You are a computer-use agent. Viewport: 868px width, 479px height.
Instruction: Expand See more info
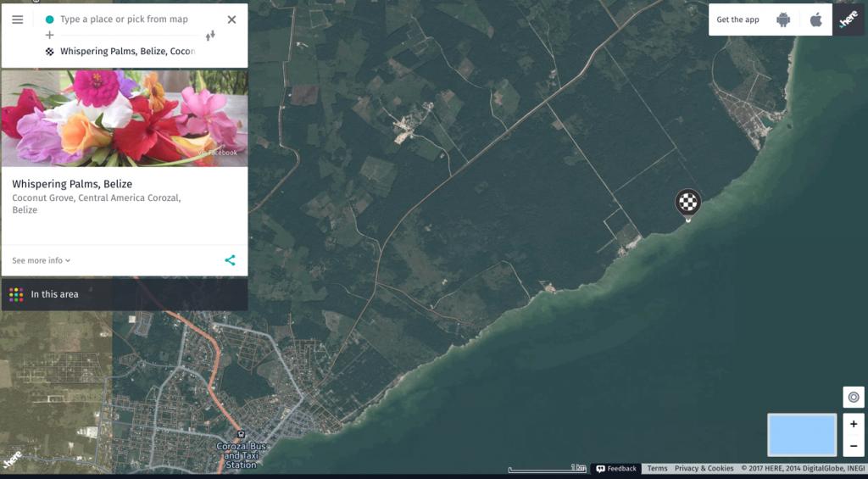[42, 260]
